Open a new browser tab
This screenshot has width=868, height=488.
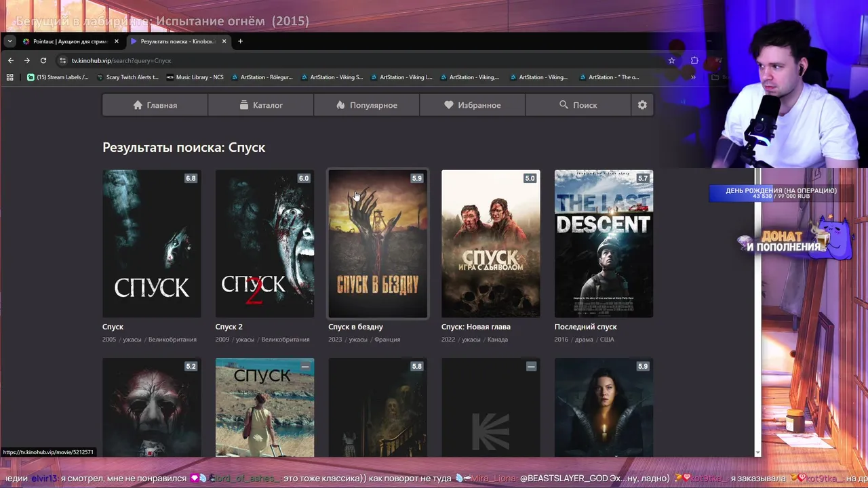coord(240,41)
